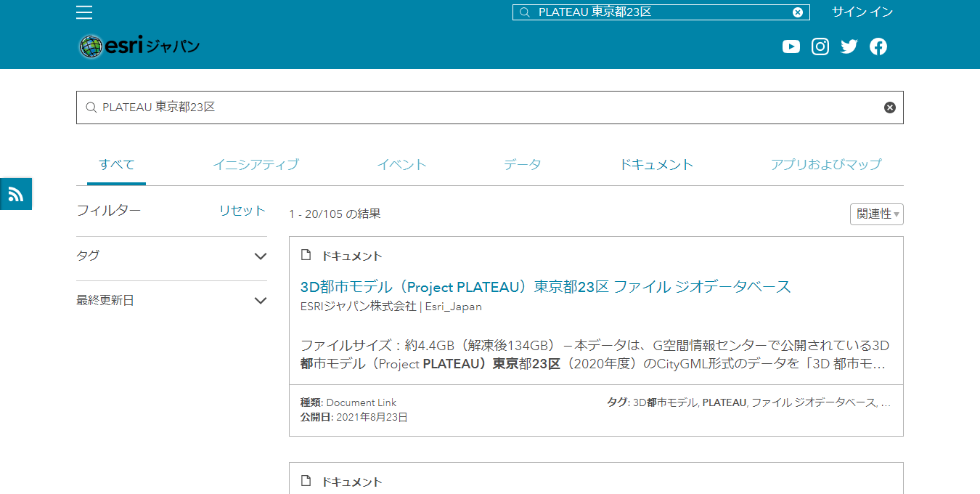Click in the header search input
This screenshot has height=494, width=980.
[x=662, y=12]
